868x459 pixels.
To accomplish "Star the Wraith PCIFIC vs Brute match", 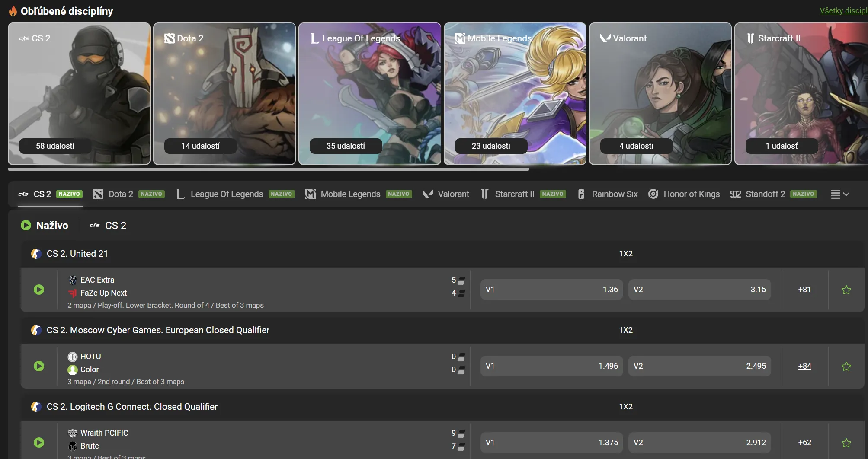I will click(846, 443).
